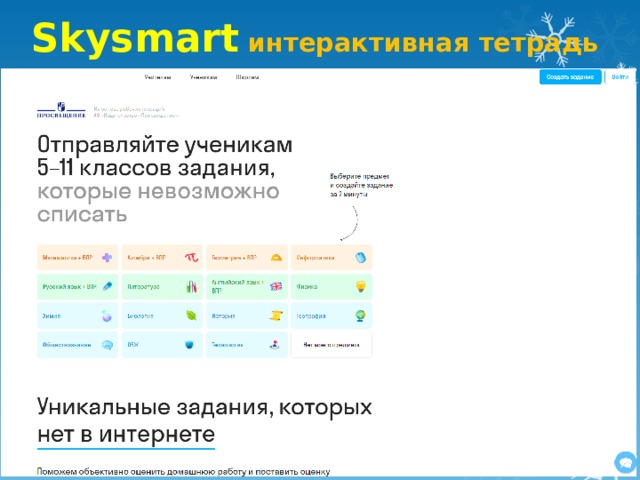This screenshot has width=640, height=480.
Task: Click the icon next to Технология
Action: pos(275,345)
